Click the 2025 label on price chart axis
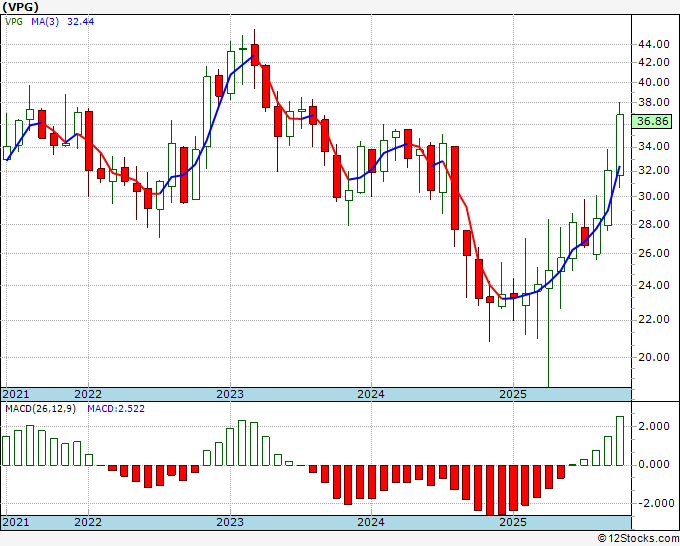The image size is (680, 546). pyautogui.click(x=513, y=394)
